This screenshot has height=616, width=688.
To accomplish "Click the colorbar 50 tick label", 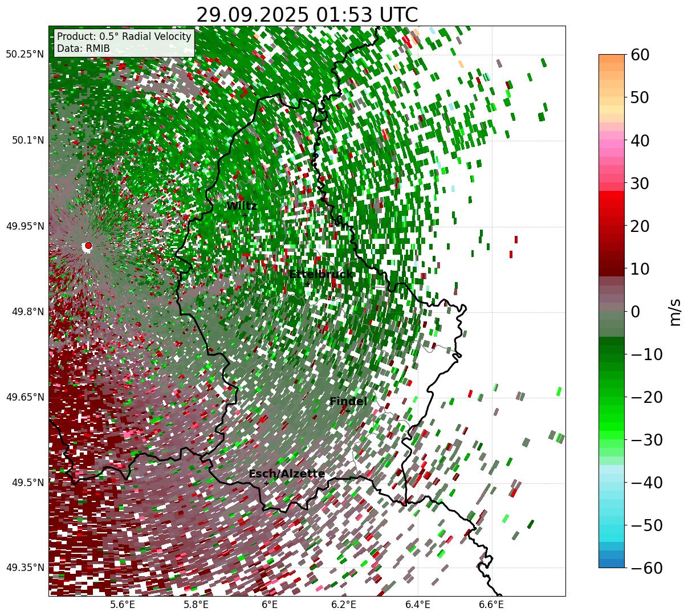I will coord(640,97).
